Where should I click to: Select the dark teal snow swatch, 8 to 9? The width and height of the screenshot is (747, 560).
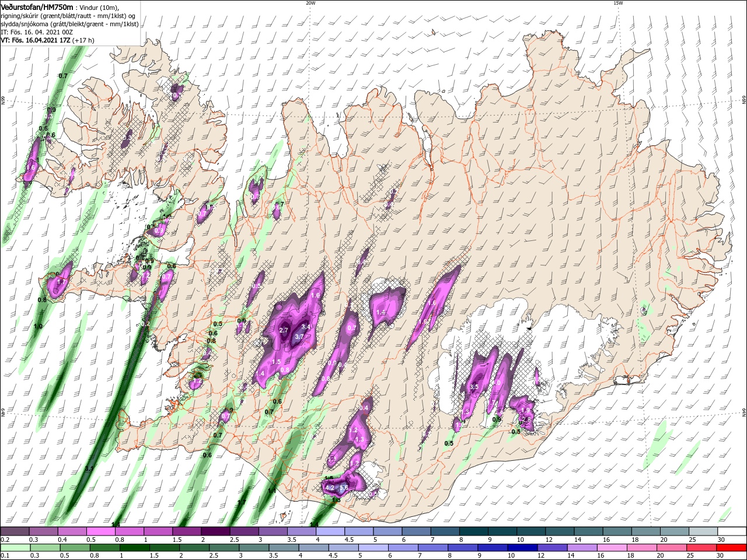475,531
